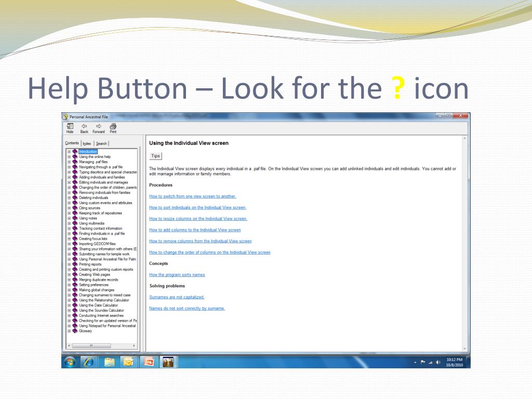Open How to switch from one view screen link
Image resolution: width=532 pixels, height=399 pixels.
(192, 196)
